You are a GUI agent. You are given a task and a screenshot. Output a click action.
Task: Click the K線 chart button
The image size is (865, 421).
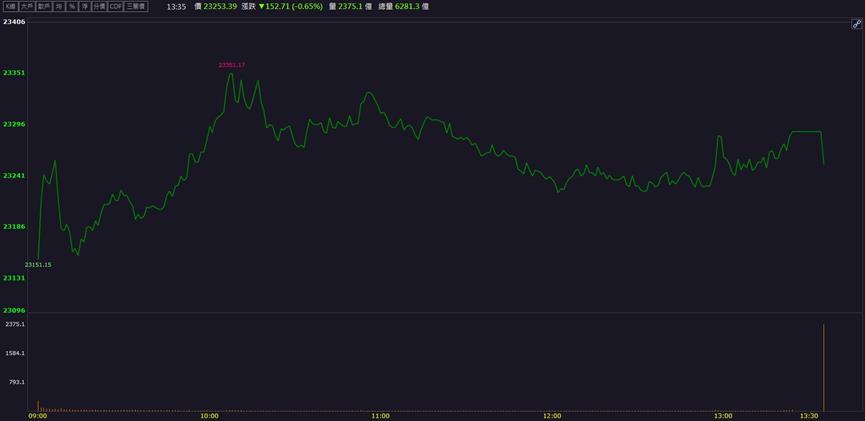pos(11,7)
